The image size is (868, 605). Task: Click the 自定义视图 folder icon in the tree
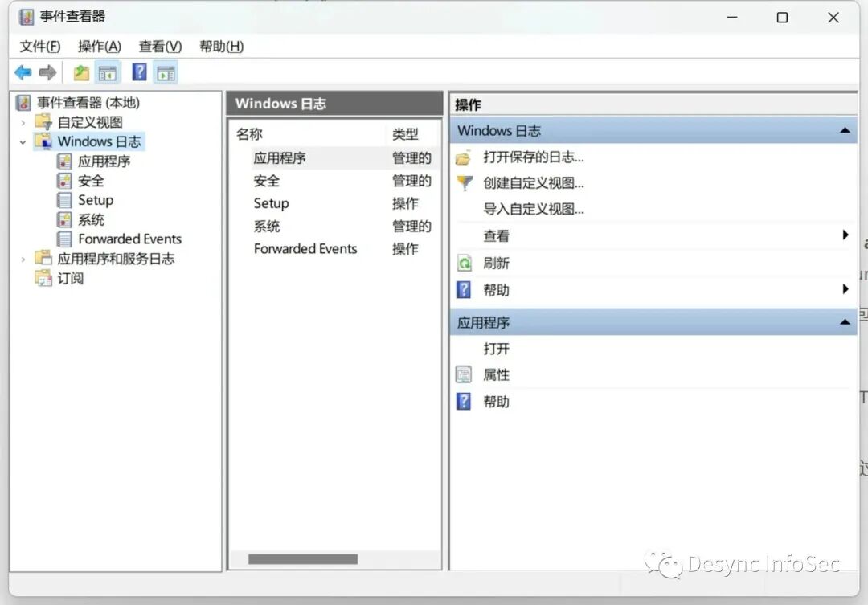tap(43, 122)
